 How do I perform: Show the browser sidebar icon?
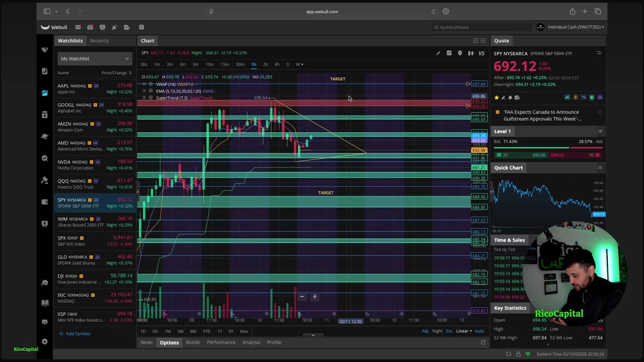coord(47,12)
